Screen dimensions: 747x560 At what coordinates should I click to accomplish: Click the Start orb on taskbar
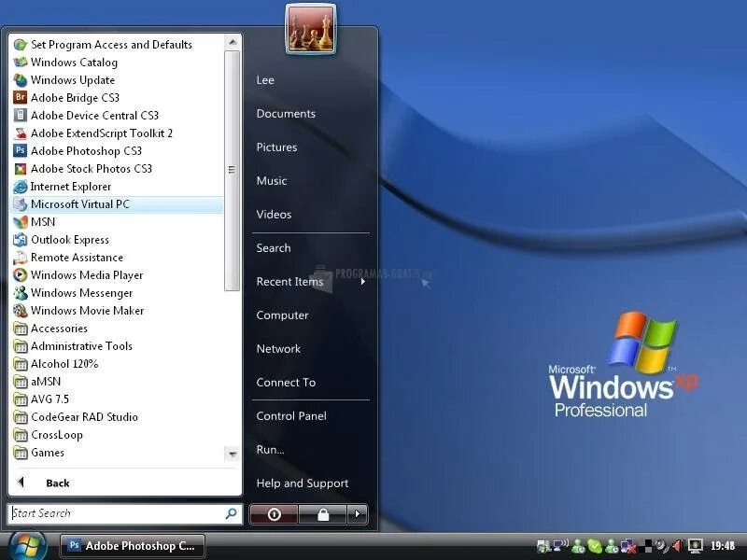click(28, 546)
